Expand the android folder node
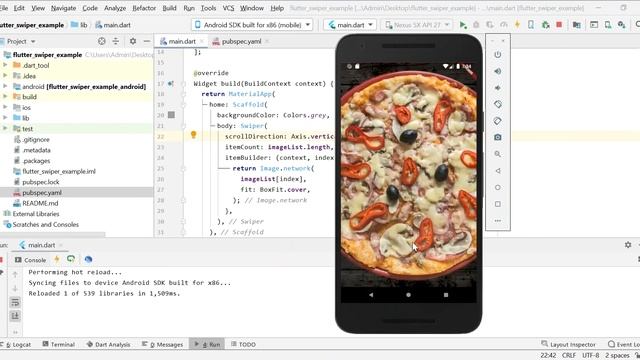 5,86
